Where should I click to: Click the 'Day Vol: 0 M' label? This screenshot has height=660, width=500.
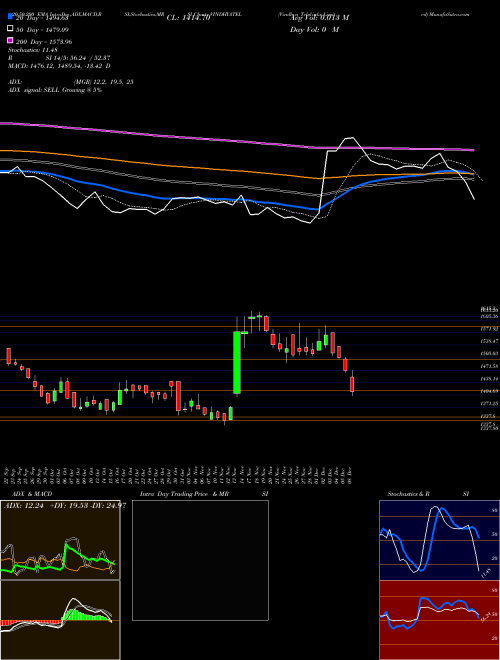(x=314, y=30)
